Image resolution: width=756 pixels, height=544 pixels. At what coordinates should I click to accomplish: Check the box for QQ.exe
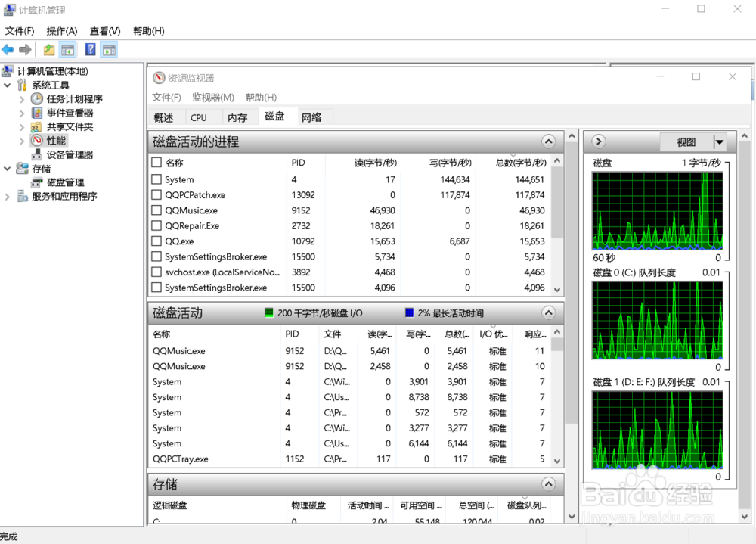click(x=156, y=241)
